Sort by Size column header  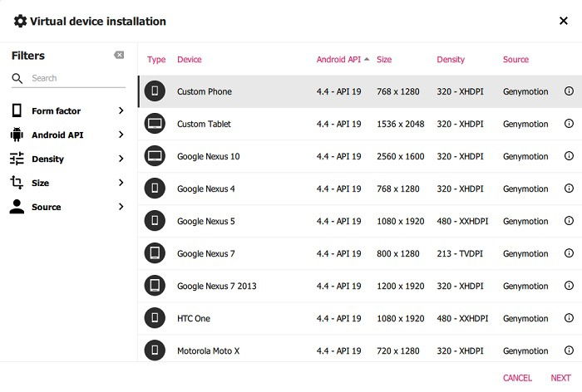tap(384, 59)
